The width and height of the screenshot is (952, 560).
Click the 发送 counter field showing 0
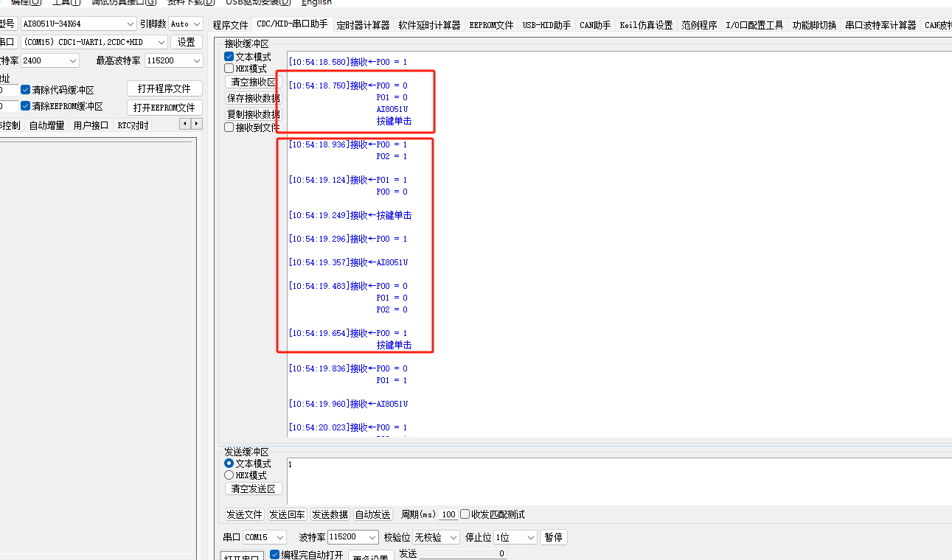click(x=462, y=553)
